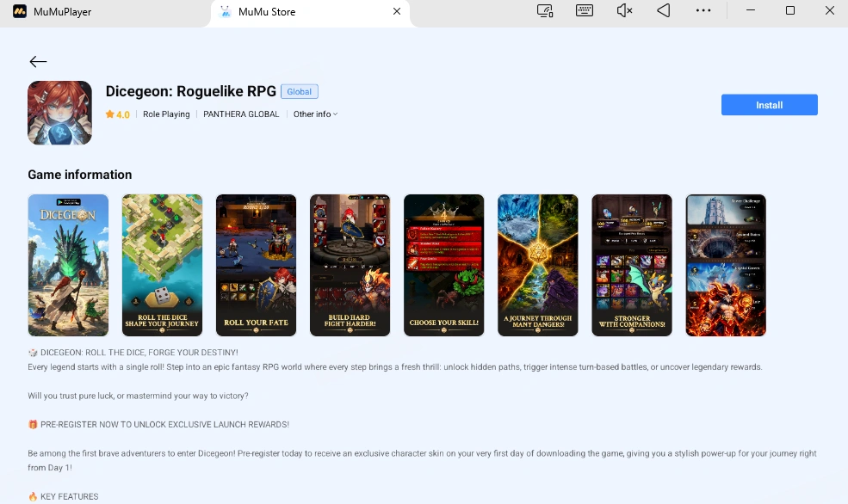The image size is (848, 504).
Task: Click the 4.0 star rating
Action: [x=117, y=114]
